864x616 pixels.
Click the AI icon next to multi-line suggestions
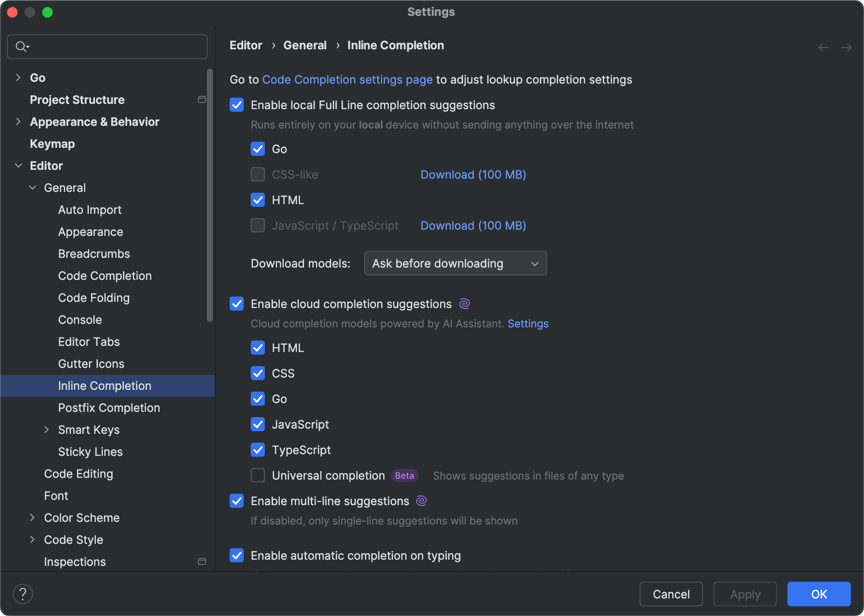[x=421, y=501]
